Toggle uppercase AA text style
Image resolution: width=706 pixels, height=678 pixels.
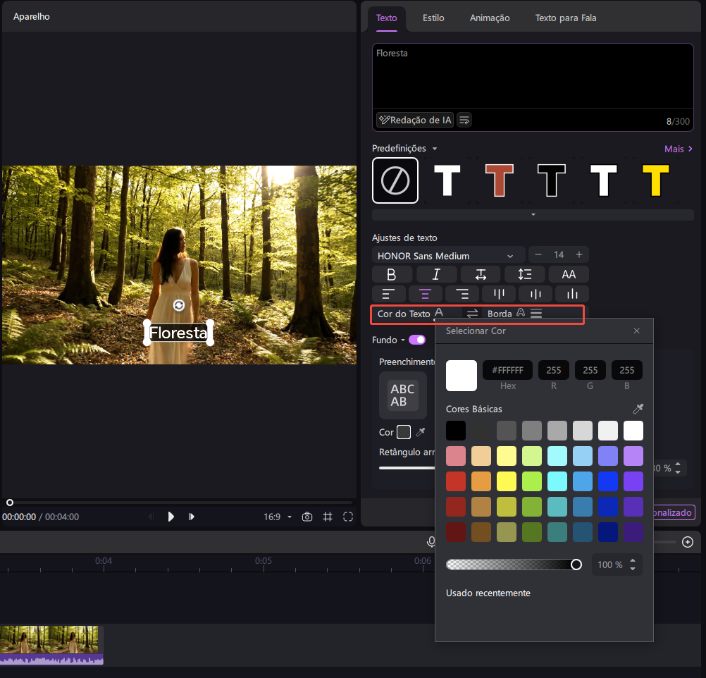[x=568, y=274]
